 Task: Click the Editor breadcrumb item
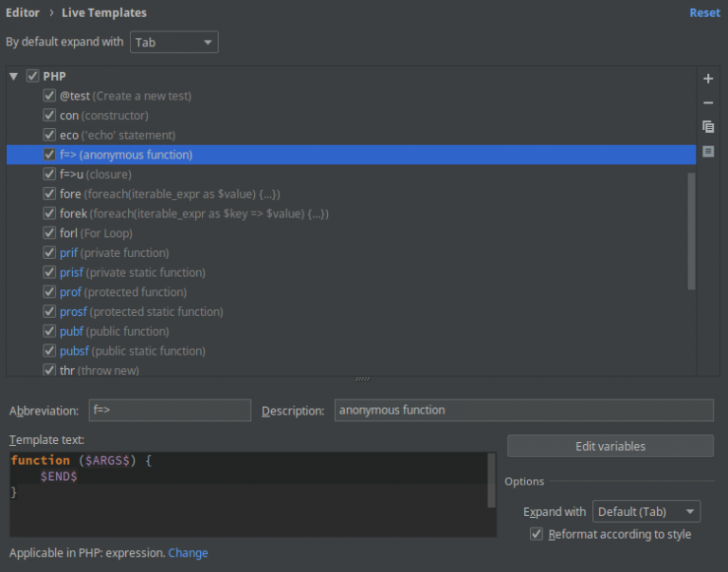click(23, 13)
